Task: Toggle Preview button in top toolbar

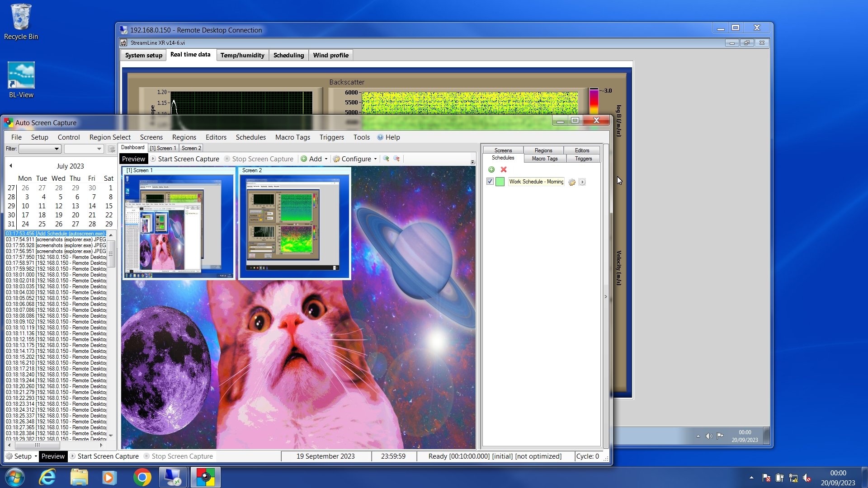Action: pyautogui.click(x=133, y=159)
